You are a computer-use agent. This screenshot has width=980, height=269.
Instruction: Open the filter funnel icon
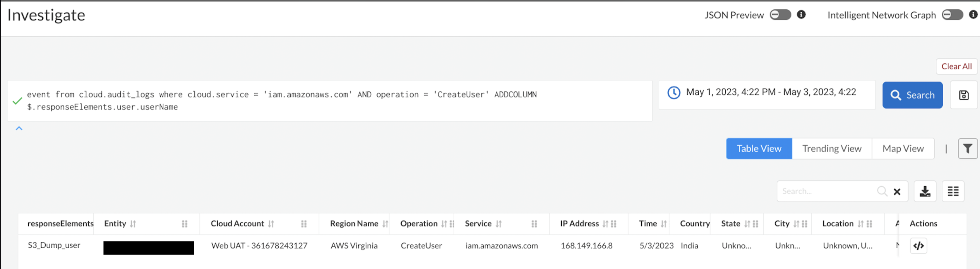click(967, 149)
